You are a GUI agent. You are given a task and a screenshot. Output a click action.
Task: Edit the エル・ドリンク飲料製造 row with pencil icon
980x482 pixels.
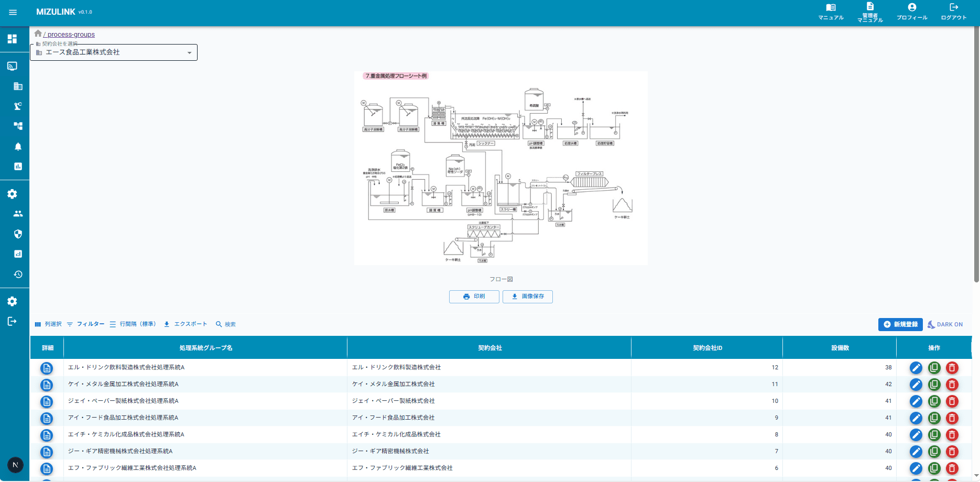pos(916,368)
